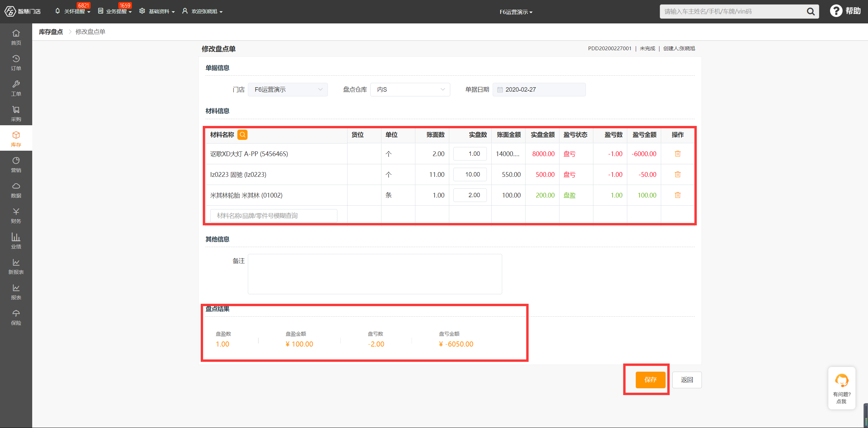This screenshot has width=868, height=428.
Task: Click the 返回 back button
Action: coord(687,380)
